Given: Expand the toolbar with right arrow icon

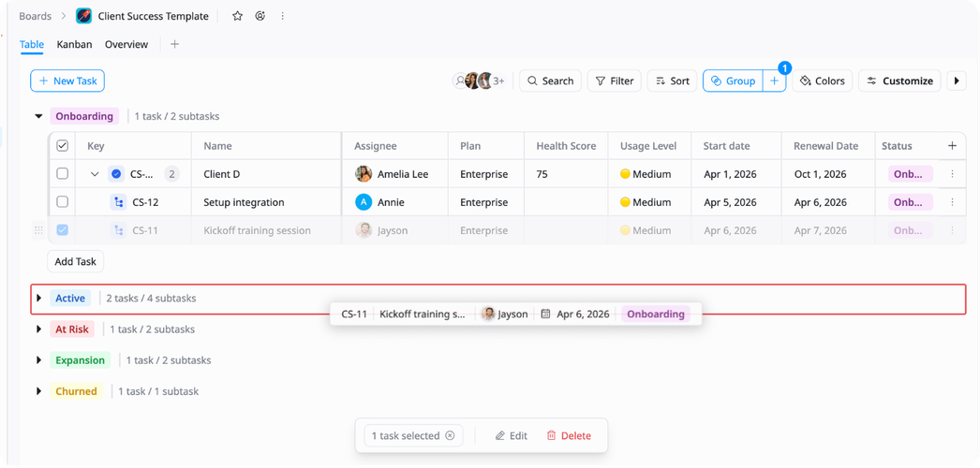Looking at the screenshot, I should (957, 80).
